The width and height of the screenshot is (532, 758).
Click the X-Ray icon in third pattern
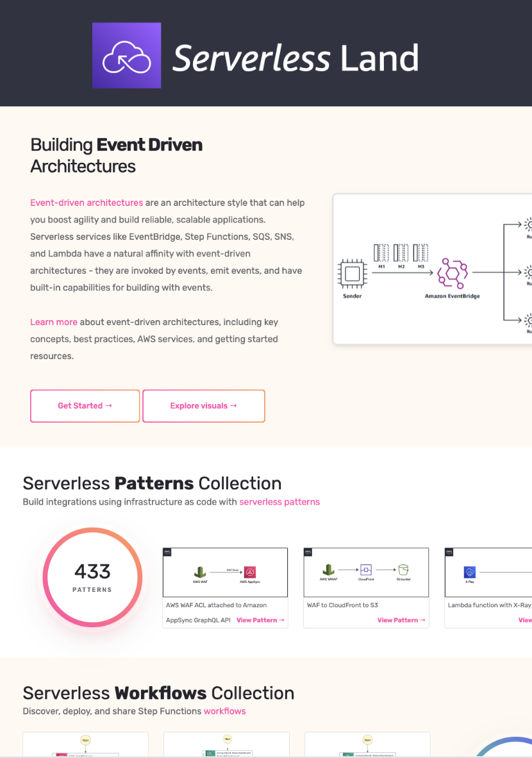pyautogui.click(x=470, y=573)
